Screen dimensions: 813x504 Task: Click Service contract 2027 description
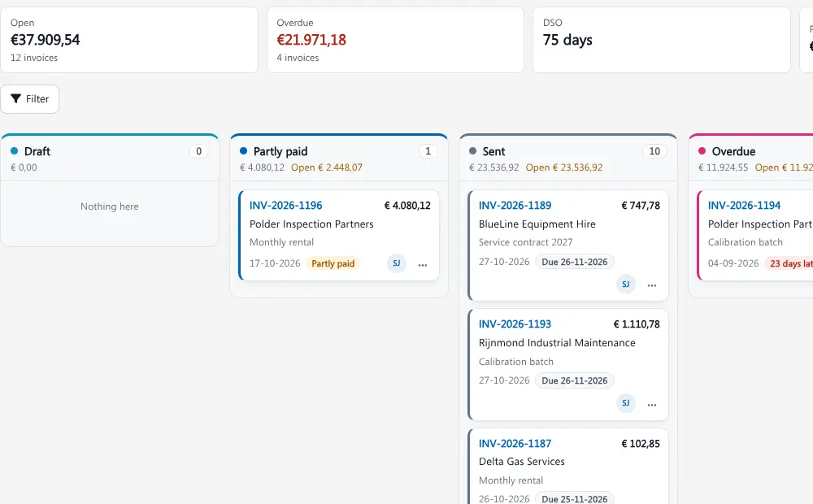coord(526,242)
